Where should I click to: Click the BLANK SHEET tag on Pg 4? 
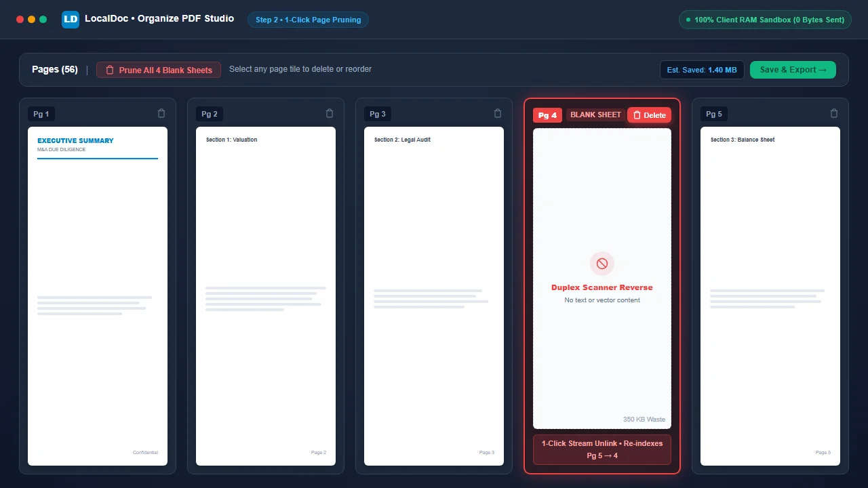click(x=595, y=115)
